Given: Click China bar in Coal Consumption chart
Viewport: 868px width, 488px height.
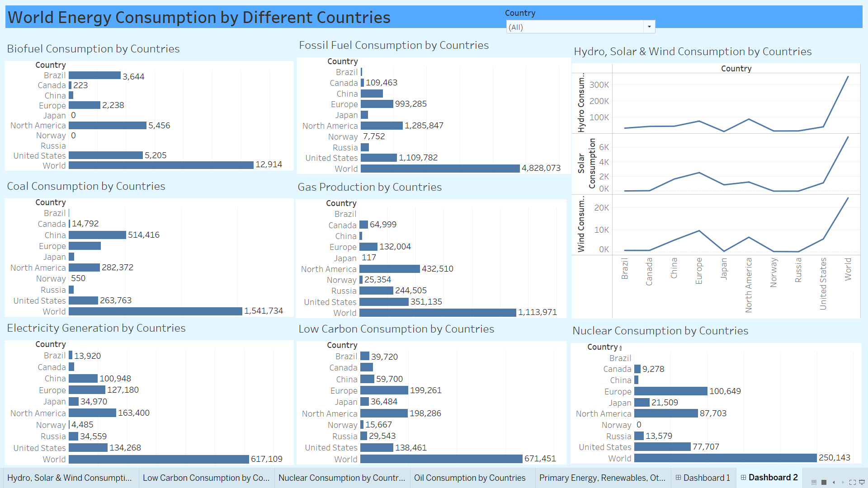Looking at the screenshot, I should (97, 235).
